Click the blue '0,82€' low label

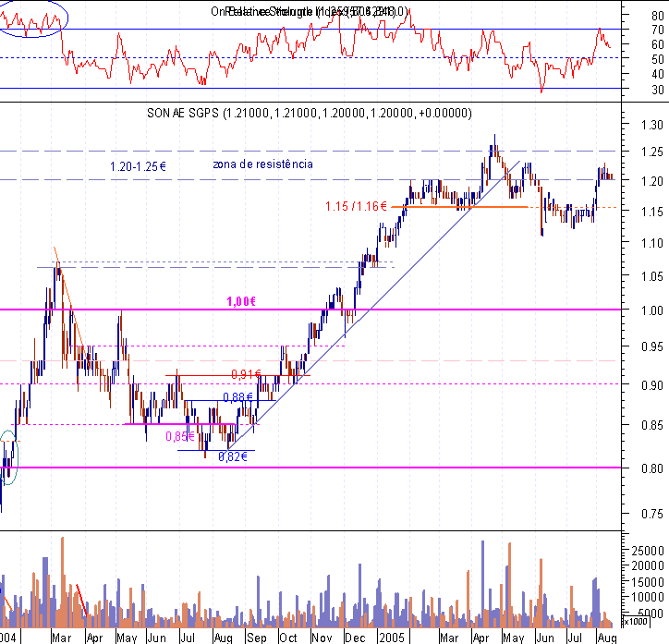click(233, 456)
